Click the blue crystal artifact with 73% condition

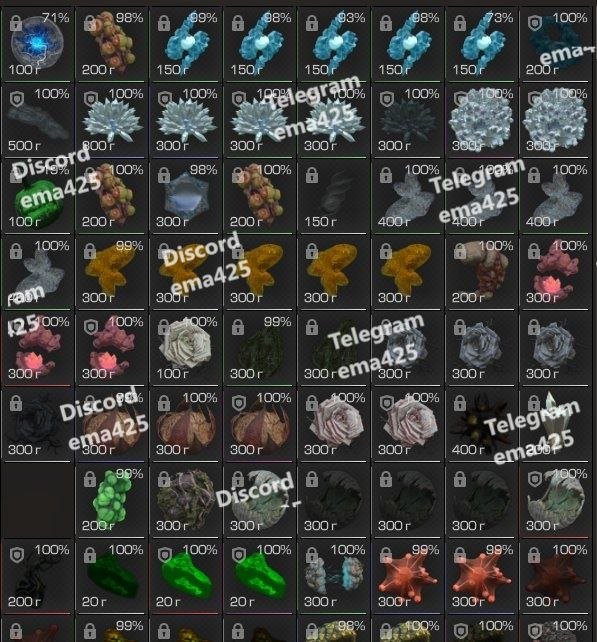(481, 43)
